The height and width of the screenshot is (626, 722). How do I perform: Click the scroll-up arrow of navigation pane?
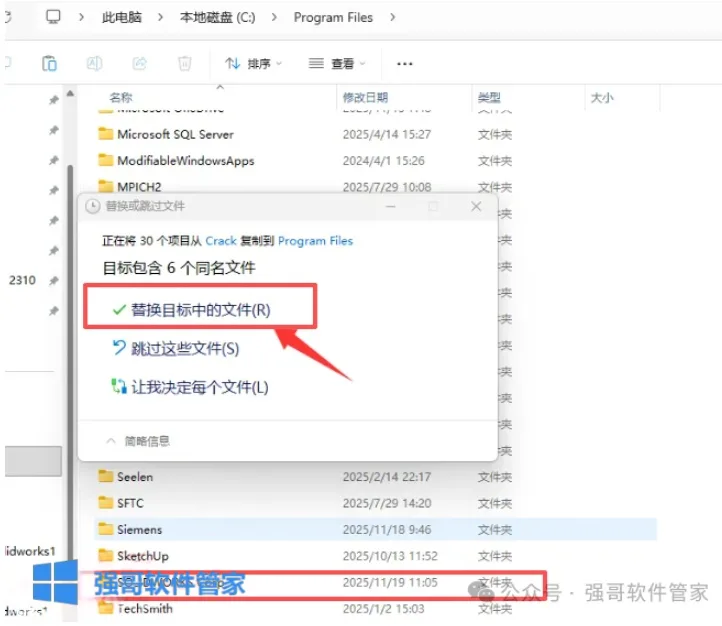[70, 94]
